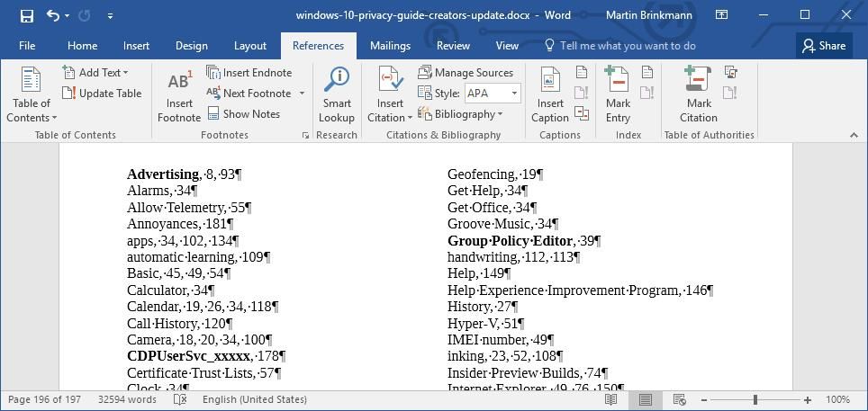Image resolution: width=868 pixels, height=411 pixels.
Task: Switch to Print Layout view
Action: (x=646, y=399)
